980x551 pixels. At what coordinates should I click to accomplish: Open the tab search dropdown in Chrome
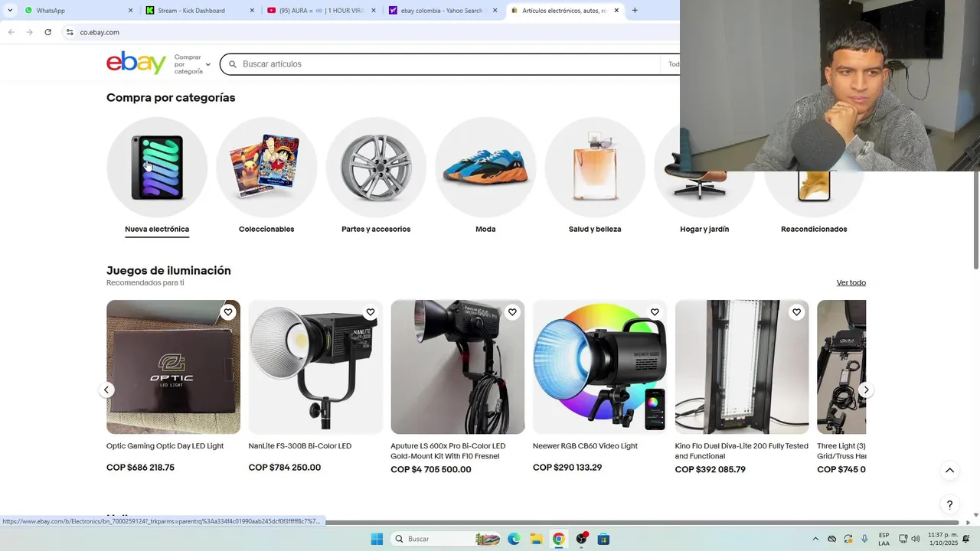pyautogui.click(x=10, y=11)
